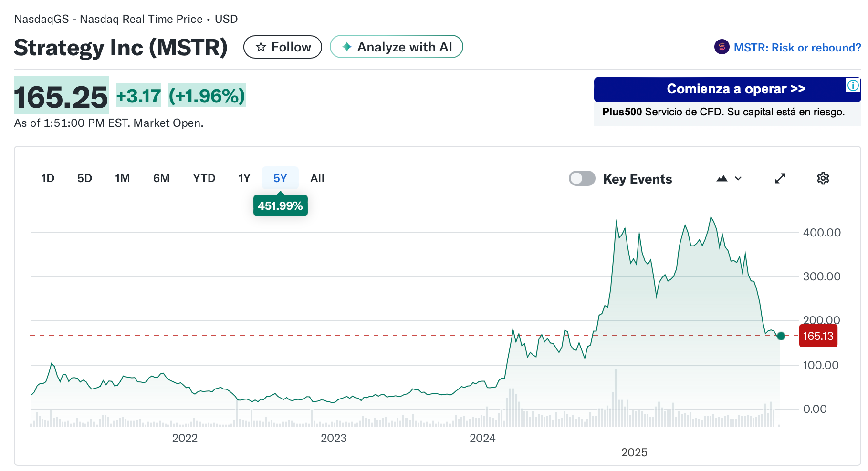Select the All time range tab

coord(317,178)
